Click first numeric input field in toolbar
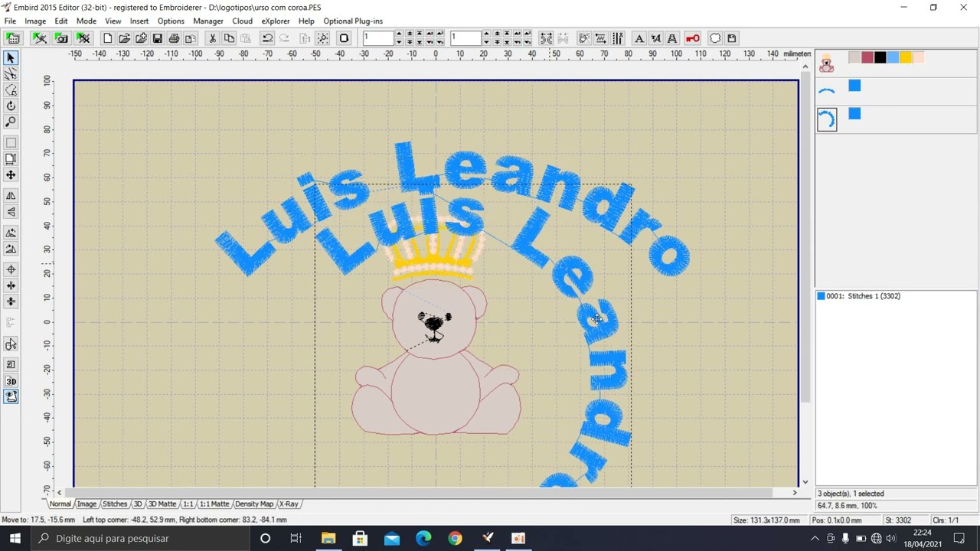Screen dimensions: 980x551 [377, 38]
